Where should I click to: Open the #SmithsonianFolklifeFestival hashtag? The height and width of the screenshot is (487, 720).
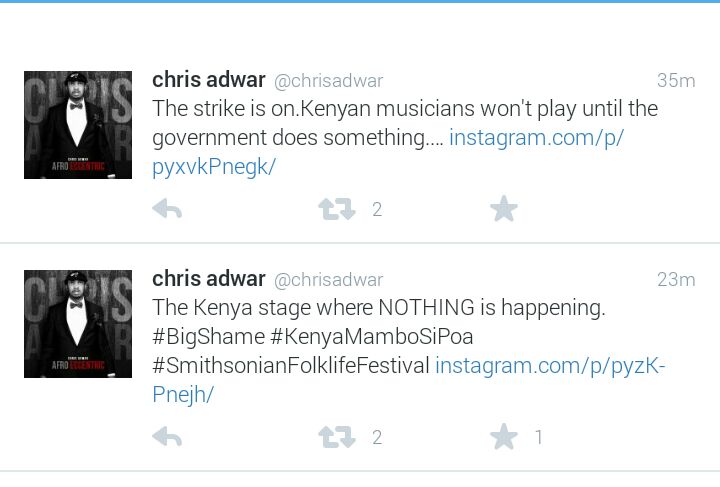(291, 366)
